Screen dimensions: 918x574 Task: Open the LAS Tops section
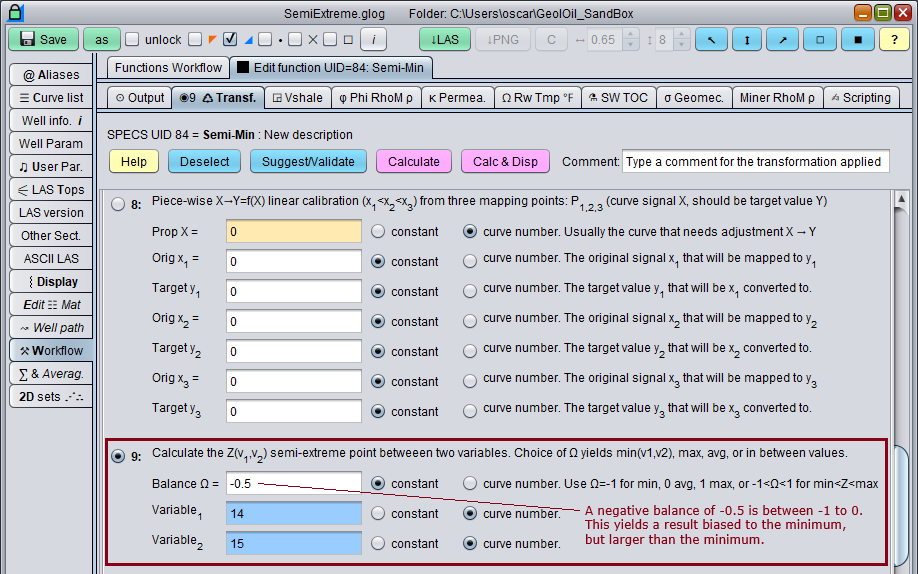coord(51,190)
